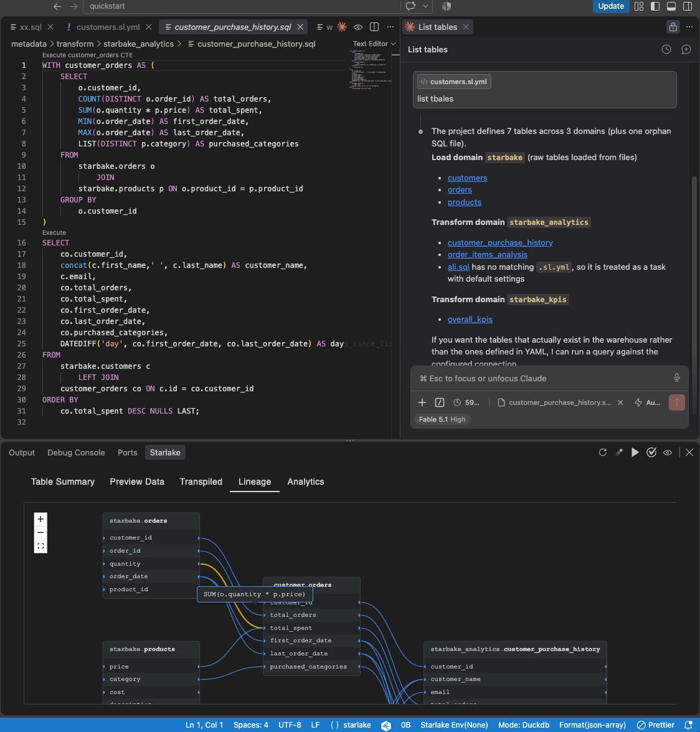This screenshot has width=700, height=732.
Task: Split the editor to the right
Action: click(x=374, y=27)
